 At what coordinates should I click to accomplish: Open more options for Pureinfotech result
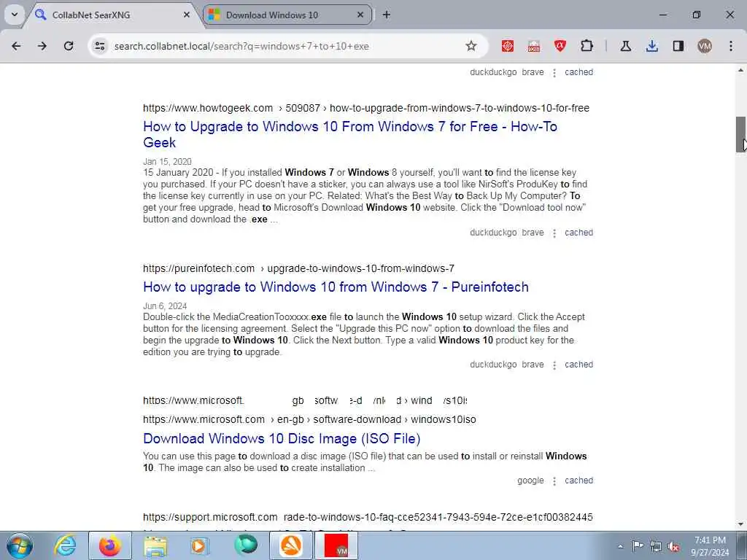554,365
